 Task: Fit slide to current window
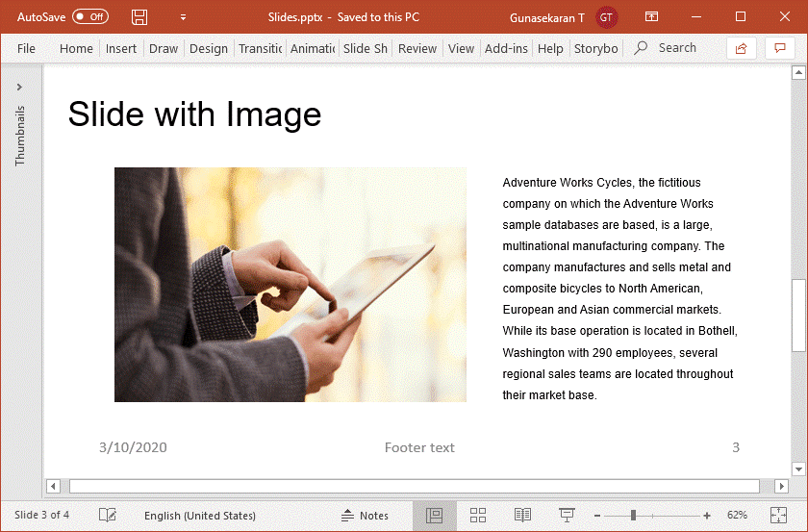779,516
